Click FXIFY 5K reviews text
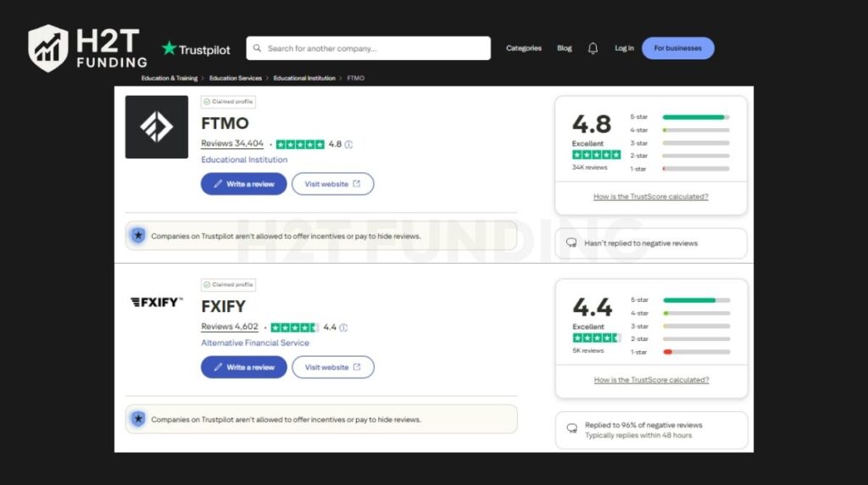 (588, 350)
